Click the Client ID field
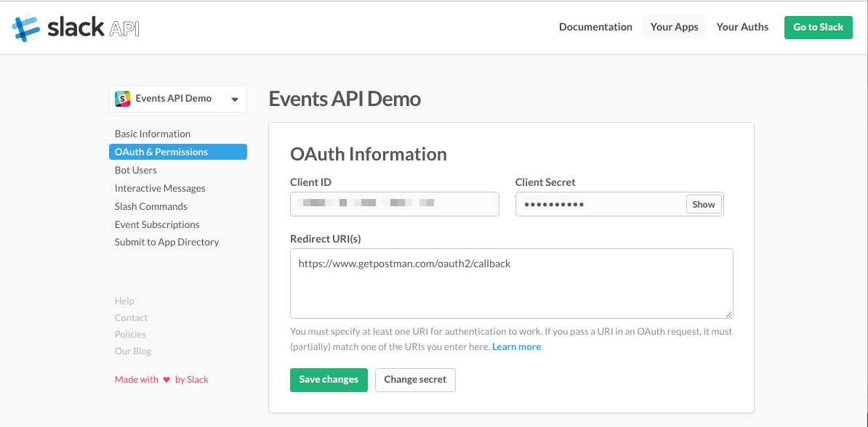 click(395, 203)
